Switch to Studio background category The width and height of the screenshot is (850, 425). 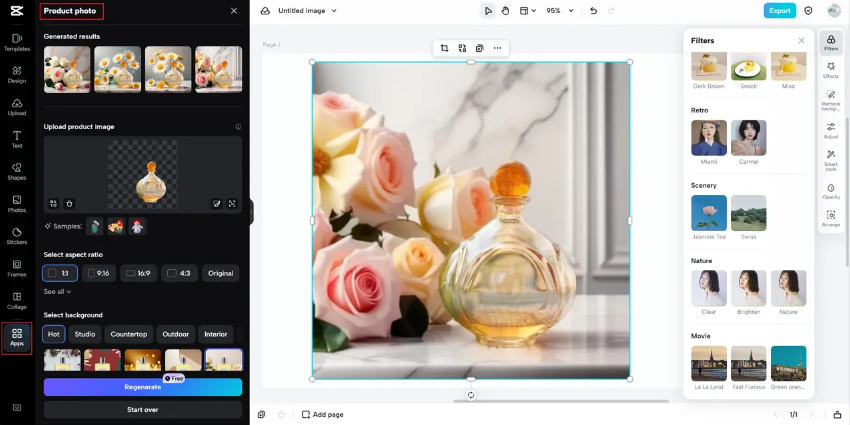(85, 334)
